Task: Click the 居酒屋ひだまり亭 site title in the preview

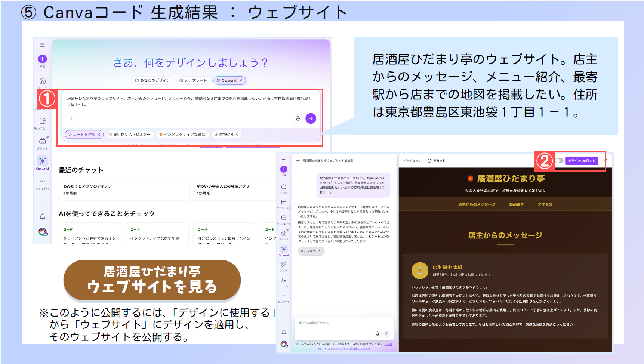Action: click(x=511, y=179)
